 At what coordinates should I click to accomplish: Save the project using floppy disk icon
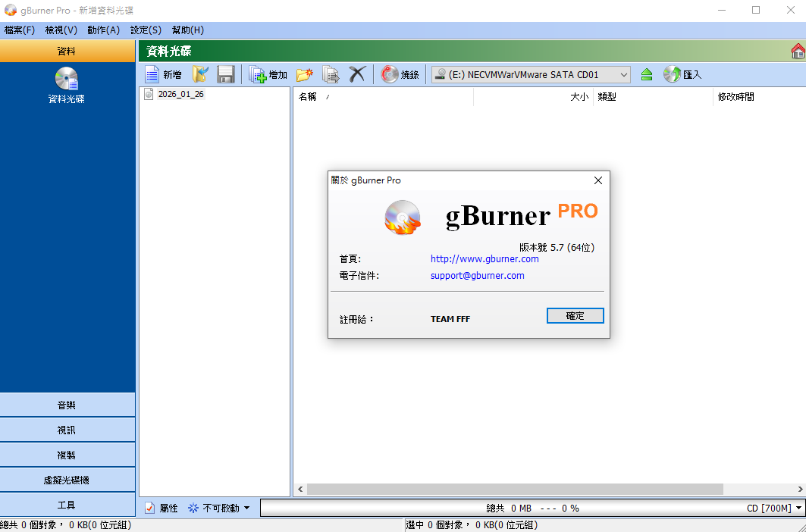click(x=226, y=74)
